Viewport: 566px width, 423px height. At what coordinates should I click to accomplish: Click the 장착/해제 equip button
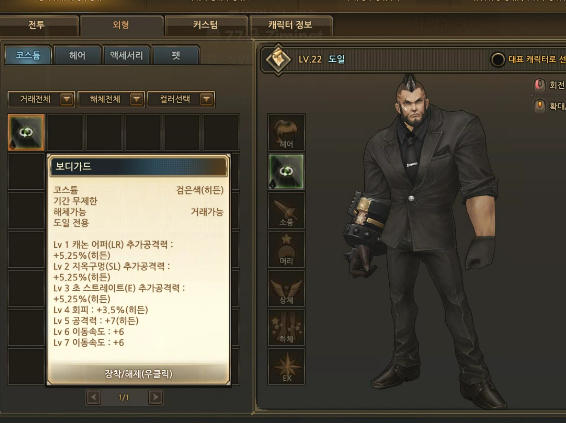pos(139,374)
